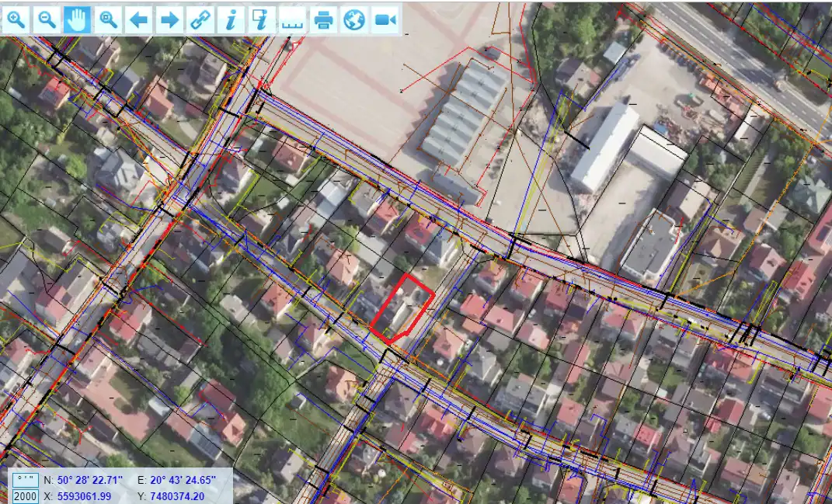Click the chain link icon

pyautogui.click(x=200, y=19)
